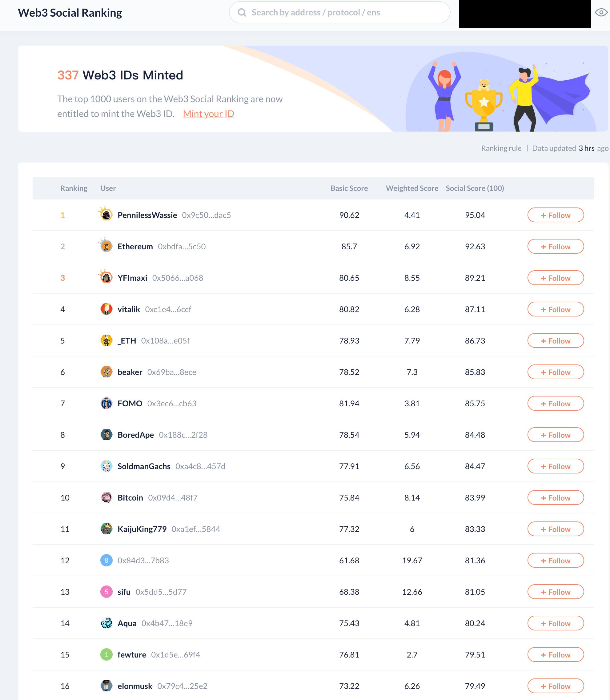
Task: Click Mint your ID link
Action: coord(208,113)
